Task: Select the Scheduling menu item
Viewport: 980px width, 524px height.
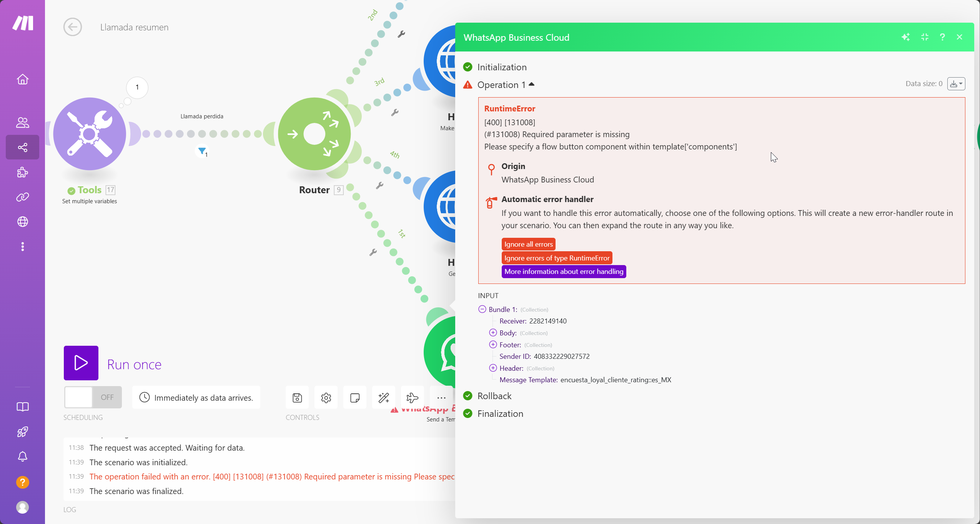Action: [x=83, y=417]
